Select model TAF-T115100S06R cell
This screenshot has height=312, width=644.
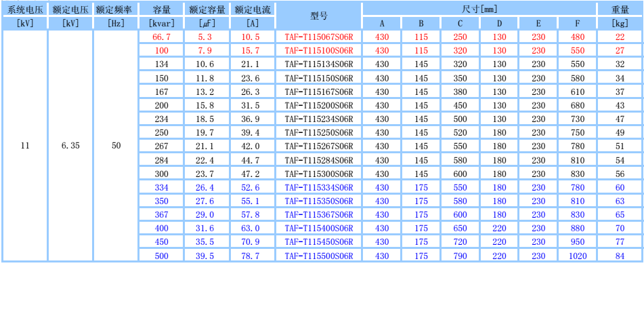tap(319, 51)
